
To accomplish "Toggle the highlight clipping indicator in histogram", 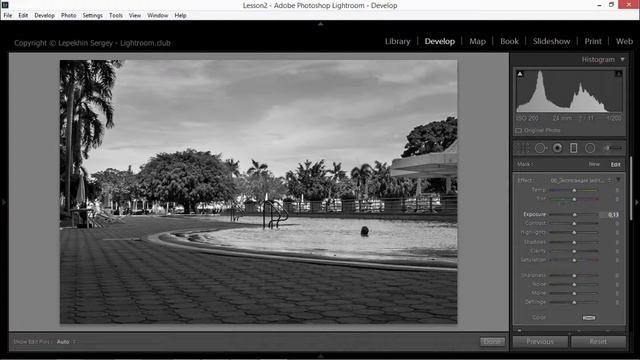I will pos(618,74).
